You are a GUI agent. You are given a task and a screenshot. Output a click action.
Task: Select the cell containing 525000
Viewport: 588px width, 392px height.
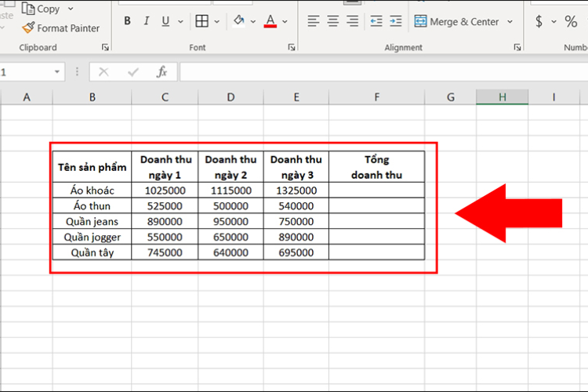coord(165,206)
